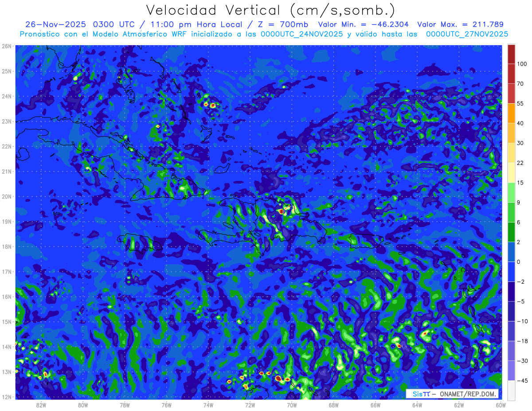Click the '62W' longitude label

click(x=459, y=405)
